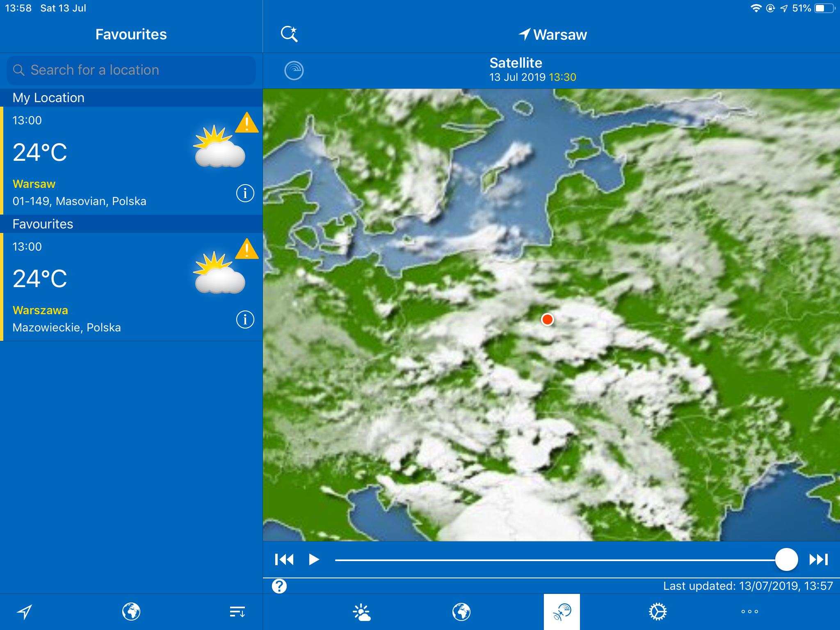The width and height of the screenshot is (840, 630).
Task: Click the 'Mazowieckie, Polska' text
Action: [67, 327]
